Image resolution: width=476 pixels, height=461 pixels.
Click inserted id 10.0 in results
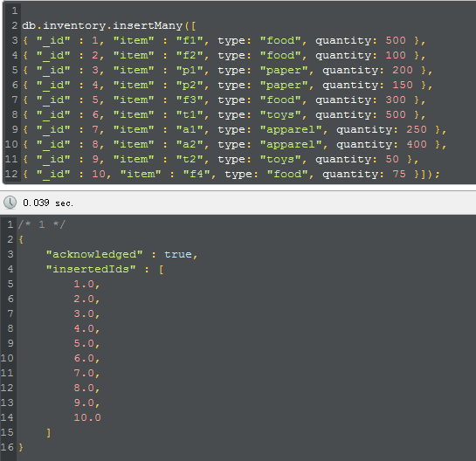pyautogui.click(x=87, y=418)
